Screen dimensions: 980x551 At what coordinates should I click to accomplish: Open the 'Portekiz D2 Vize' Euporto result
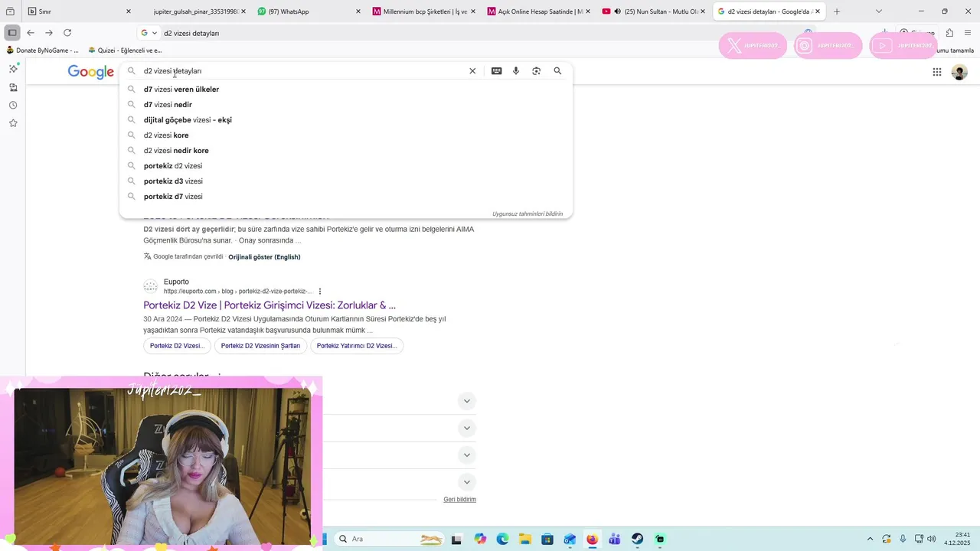coord(269,305)
